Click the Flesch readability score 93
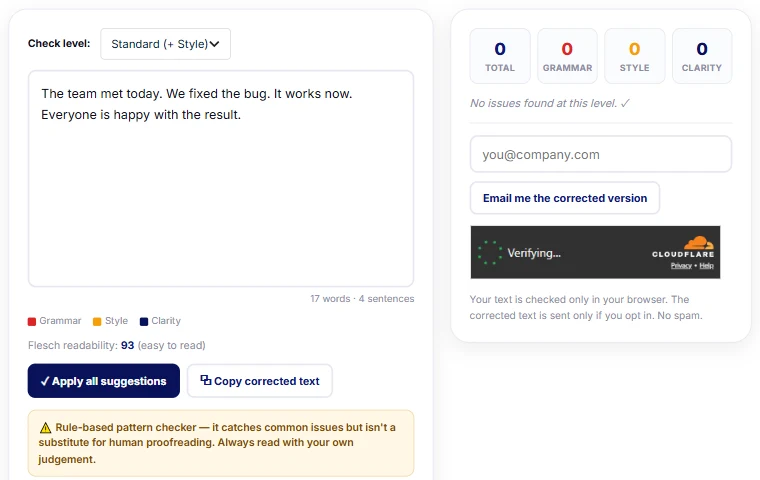Image resolution: width=760 pixels, height=480 pixels. (127, 345)
